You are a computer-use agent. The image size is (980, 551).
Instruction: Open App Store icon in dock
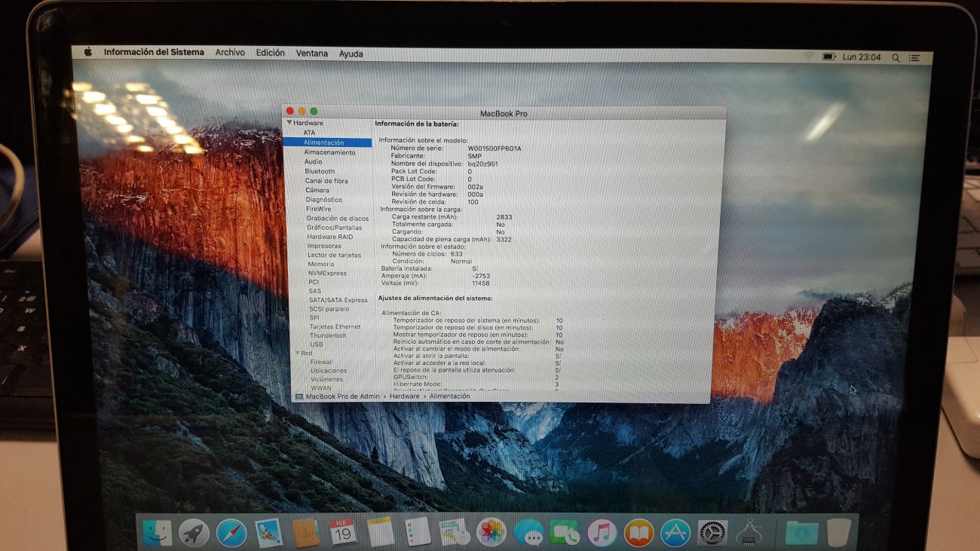click(675, 534)
